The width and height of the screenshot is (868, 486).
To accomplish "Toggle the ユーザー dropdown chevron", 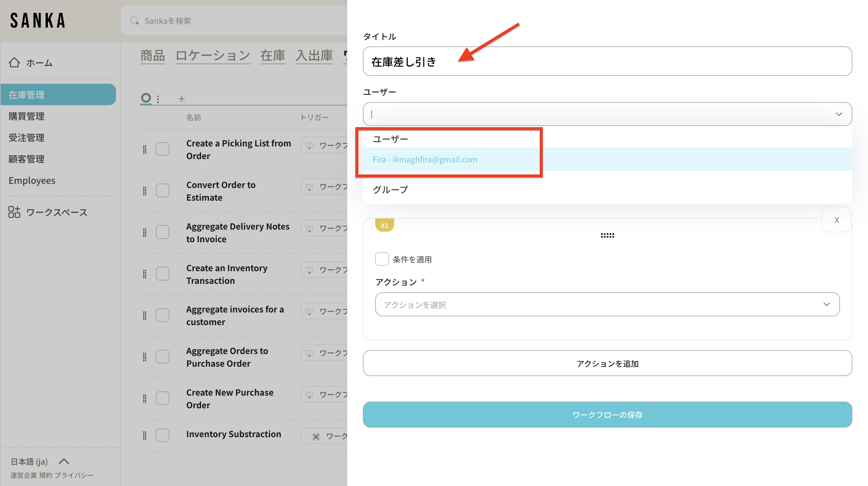I will click(839, 114).
